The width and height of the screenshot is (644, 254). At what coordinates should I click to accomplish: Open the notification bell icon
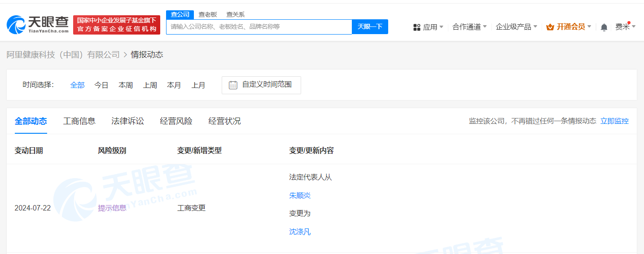pyautogui.click(x=604, y=27)
